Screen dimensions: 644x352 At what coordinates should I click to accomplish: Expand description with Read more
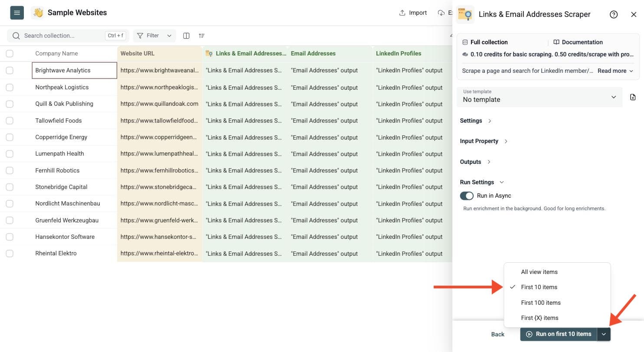[615, 71]
